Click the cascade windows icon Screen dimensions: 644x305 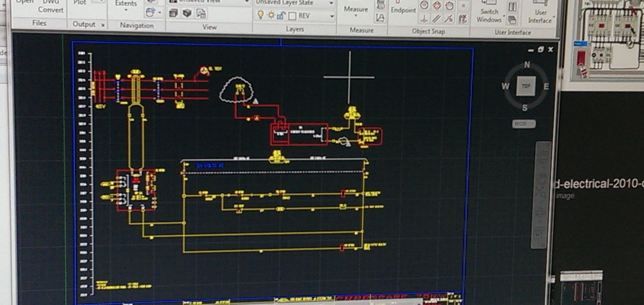(x=512, y=19)
